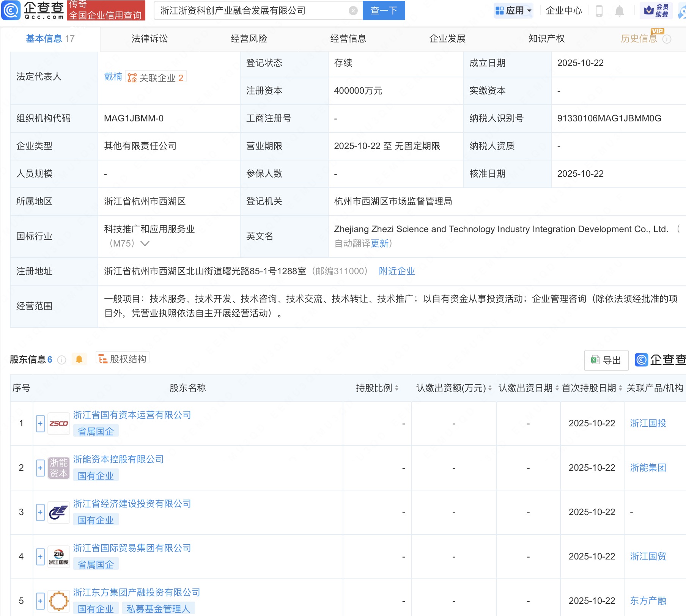This screenshot has height=616, width=686.
Task: Click the ZSCO shareholder logo
Action: pos(59,423)
